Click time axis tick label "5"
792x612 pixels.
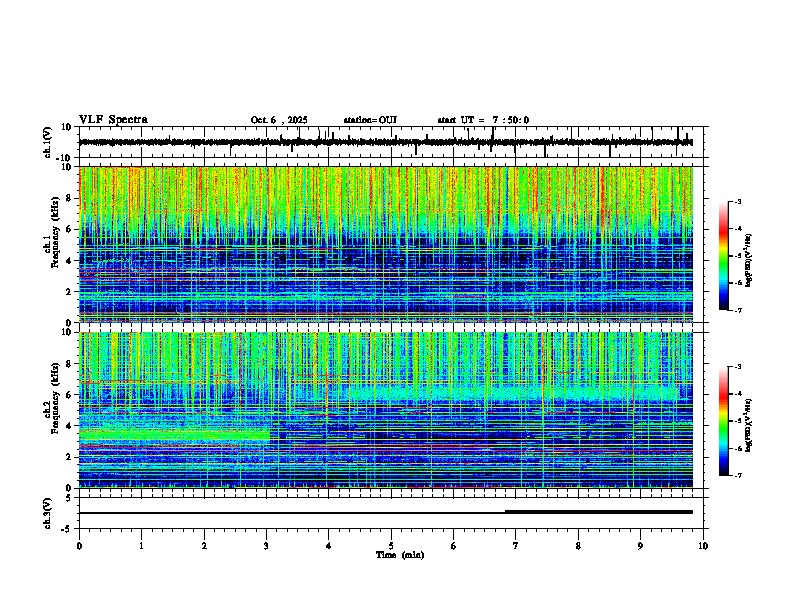[x=391, y=546]
